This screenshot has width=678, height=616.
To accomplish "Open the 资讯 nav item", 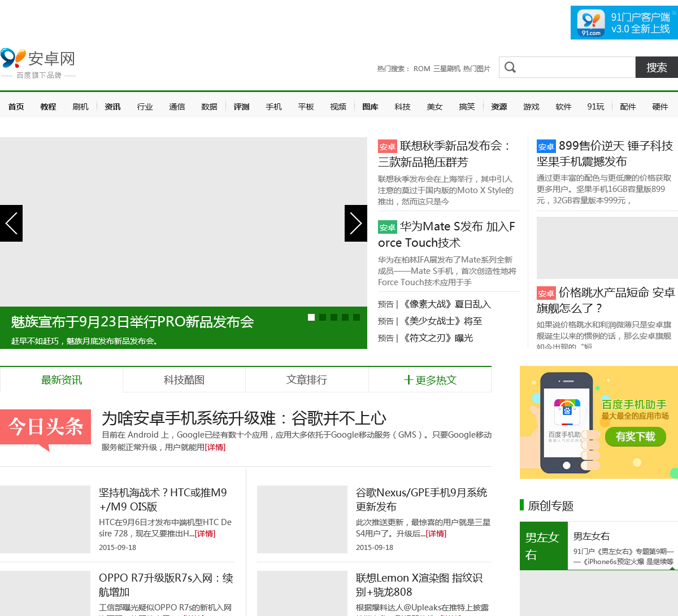I will coord(112,107).
